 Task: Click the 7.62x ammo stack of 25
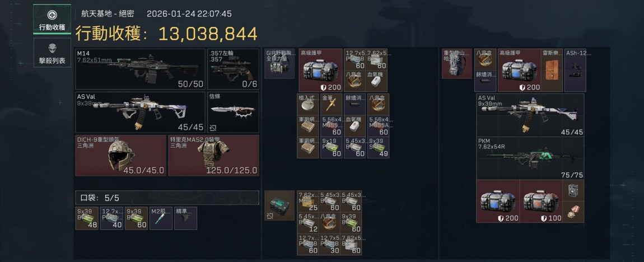[308, 201]
